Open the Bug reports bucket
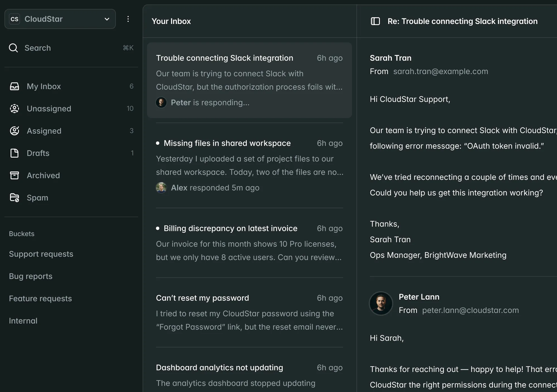 click(31, 276)
